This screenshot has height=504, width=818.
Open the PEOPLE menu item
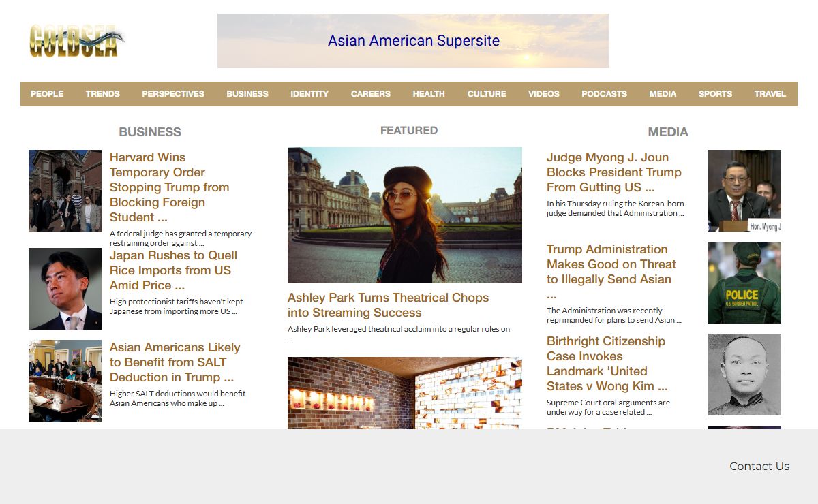click(47, 94)
